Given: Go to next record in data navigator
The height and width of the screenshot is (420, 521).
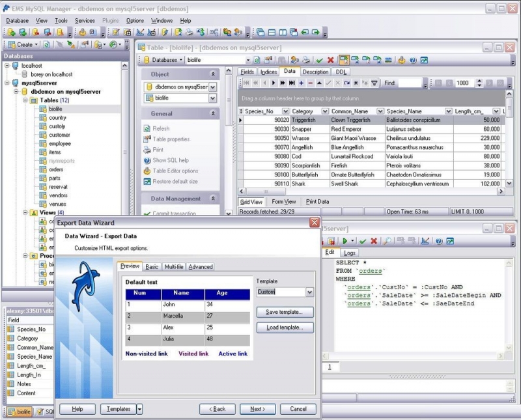Looking at the screenshot, I should point(274,83).
